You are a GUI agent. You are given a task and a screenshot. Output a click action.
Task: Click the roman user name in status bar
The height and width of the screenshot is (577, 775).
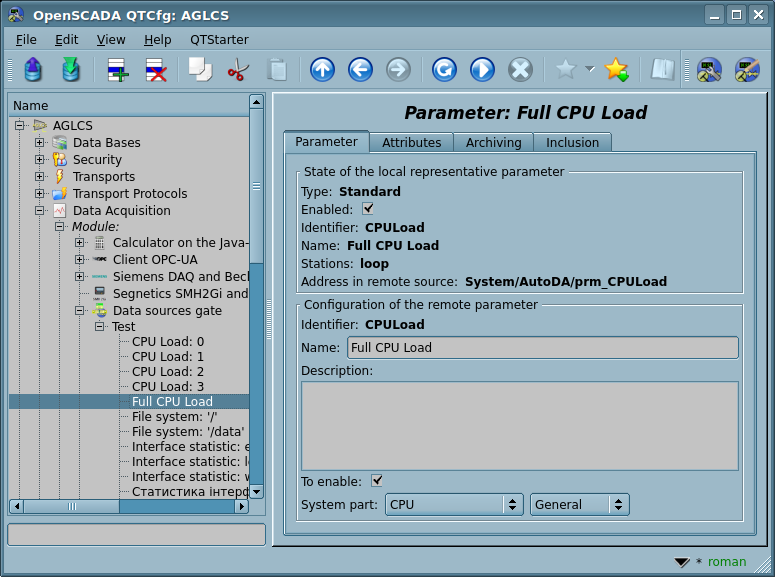pyautogui.click(x=727, y=562)
